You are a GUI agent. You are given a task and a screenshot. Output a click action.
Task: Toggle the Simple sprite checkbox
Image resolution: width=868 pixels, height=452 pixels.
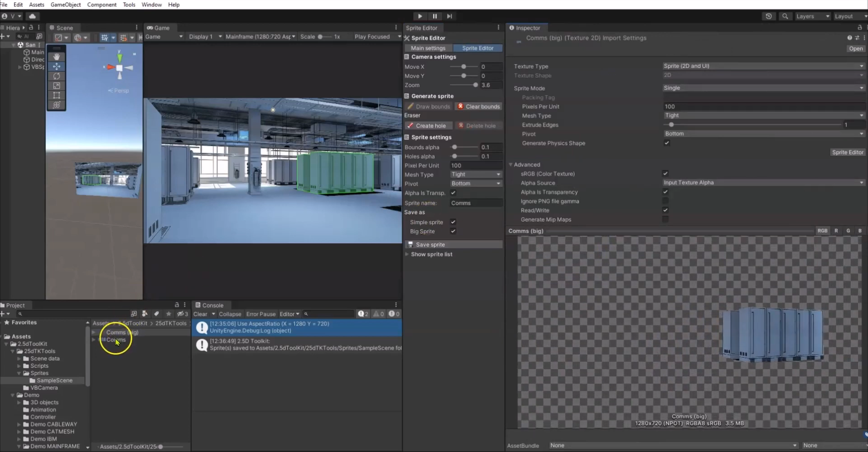click(x=453, y=222)
